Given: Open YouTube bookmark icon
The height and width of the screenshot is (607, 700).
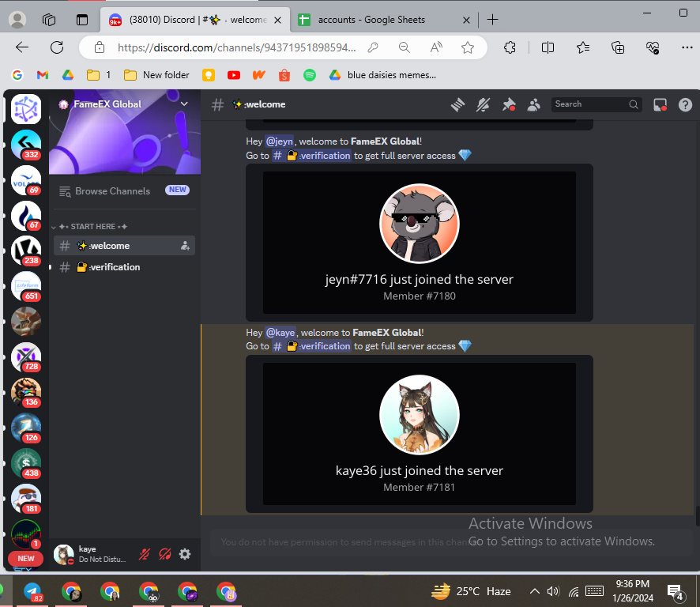Looking at the screenshot, I should [234, 75].
